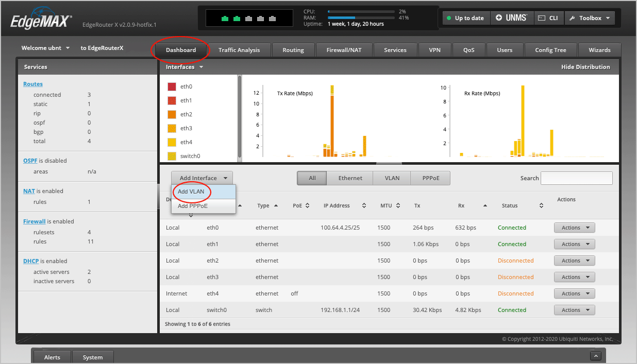Open the Routes link
The image size is (637, 364).
[x=33, y=84]
